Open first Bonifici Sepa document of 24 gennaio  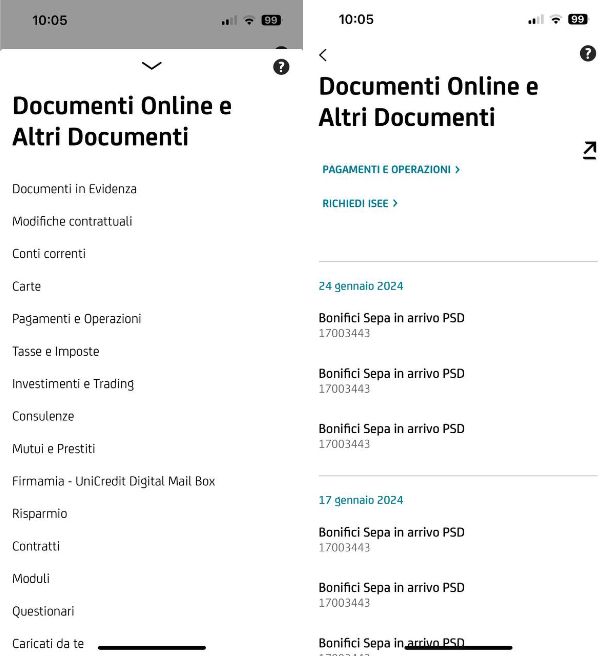point(391,324)
